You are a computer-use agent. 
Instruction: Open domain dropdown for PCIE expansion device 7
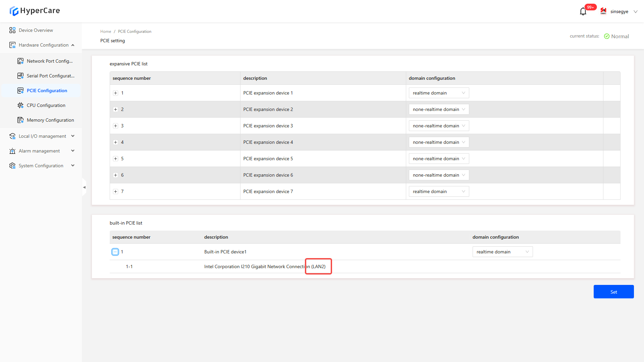439,192
